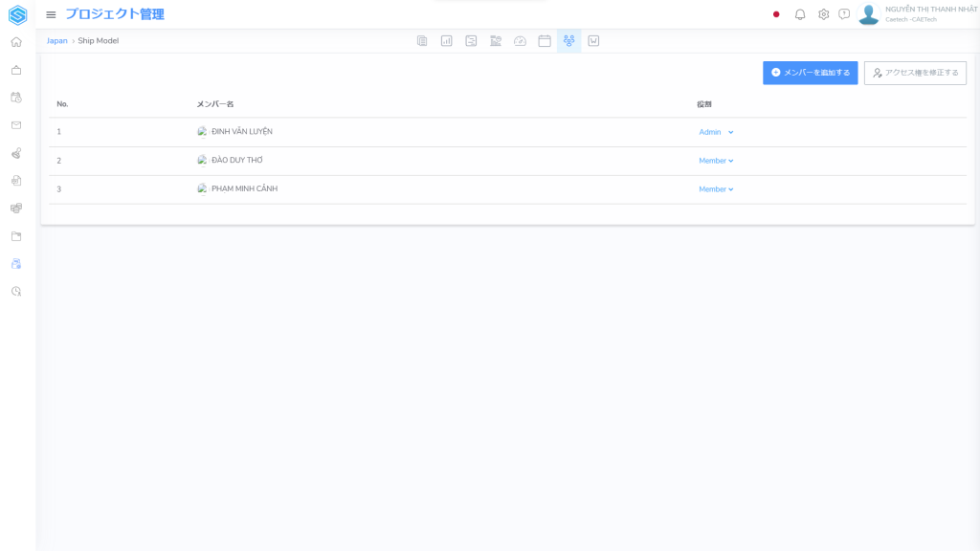
Task: Open the mail icon in the sidebar
Action: click(16, 125)
